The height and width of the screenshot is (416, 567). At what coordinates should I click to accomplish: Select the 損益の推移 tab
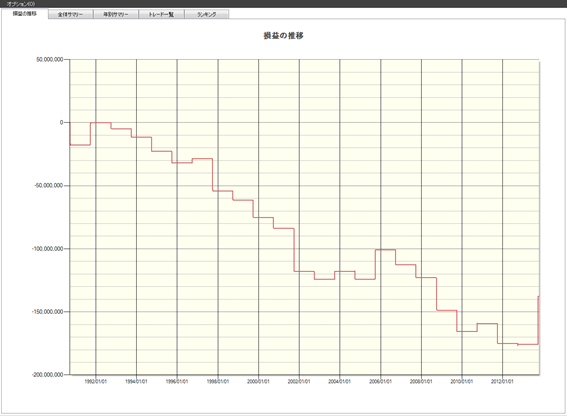click(25, 14)
